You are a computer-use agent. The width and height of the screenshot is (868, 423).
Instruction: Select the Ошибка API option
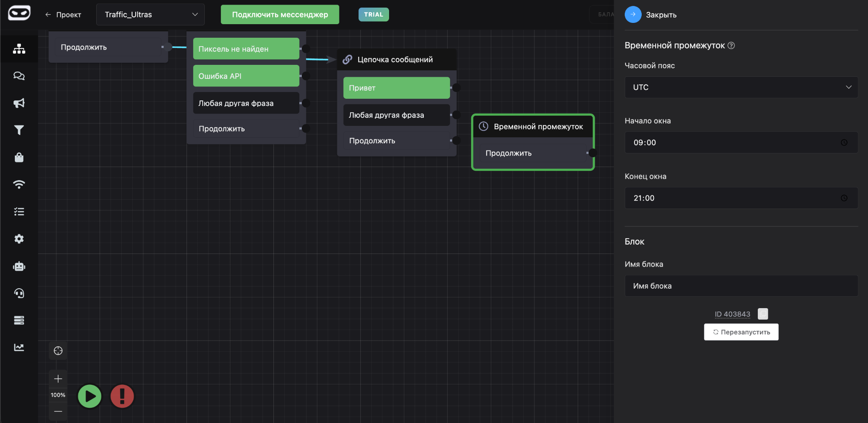[x=246, y=76]
